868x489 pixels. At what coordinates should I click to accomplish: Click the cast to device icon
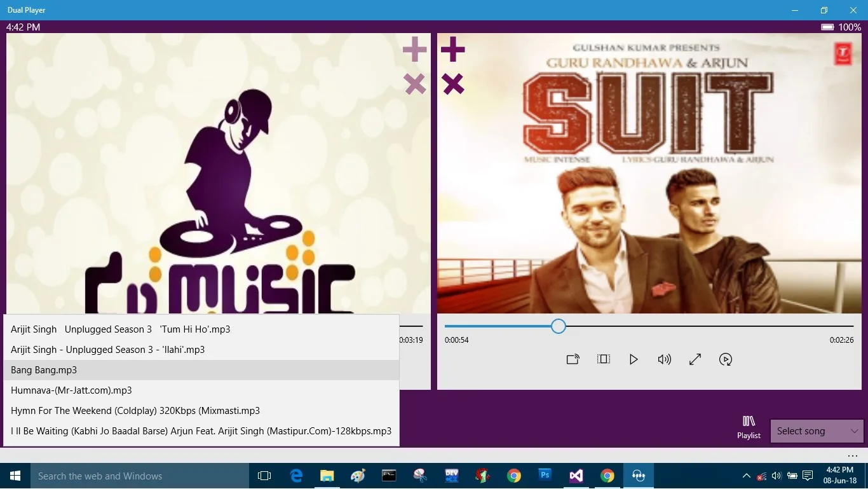click(x=573, y=359)
